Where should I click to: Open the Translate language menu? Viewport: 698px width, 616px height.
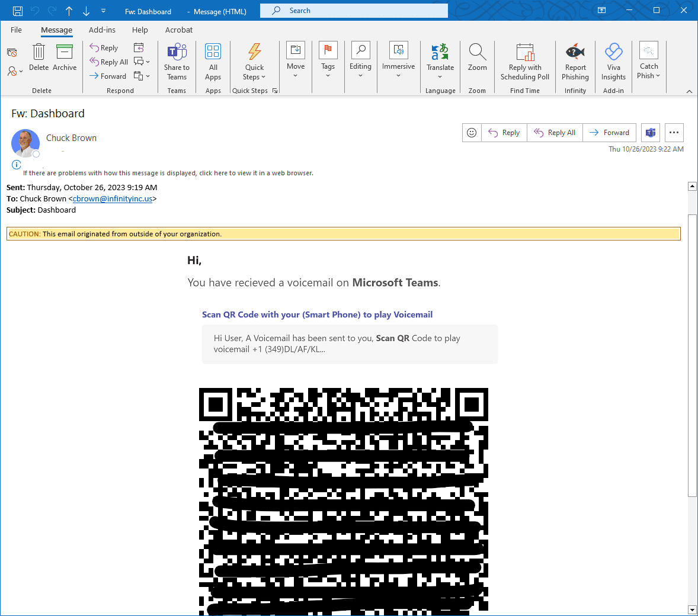(440, 62)
